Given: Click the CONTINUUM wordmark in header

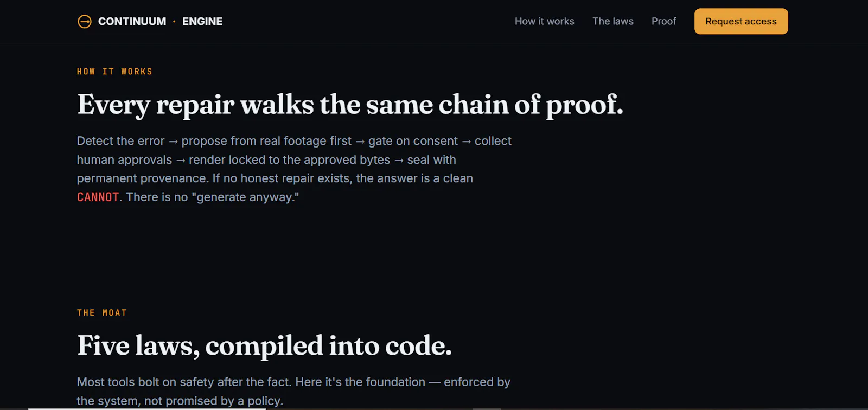Looking at the screenshot, I should (132, 22).
